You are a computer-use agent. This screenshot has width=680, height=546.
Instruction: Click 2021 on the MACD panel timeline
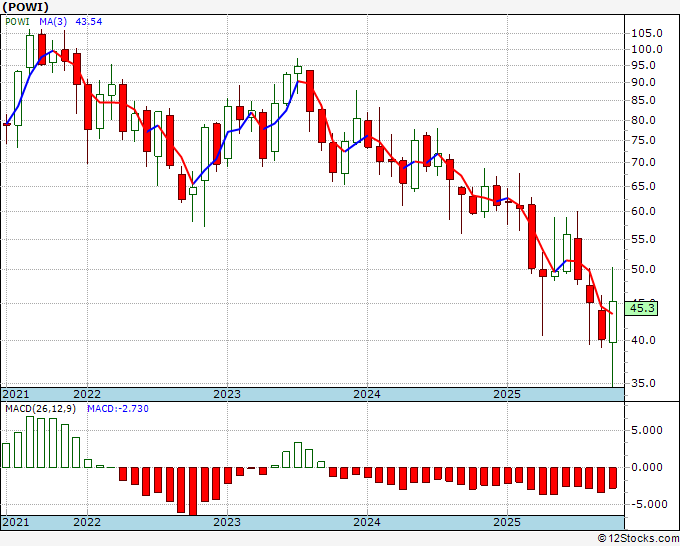tap(16, 523)
